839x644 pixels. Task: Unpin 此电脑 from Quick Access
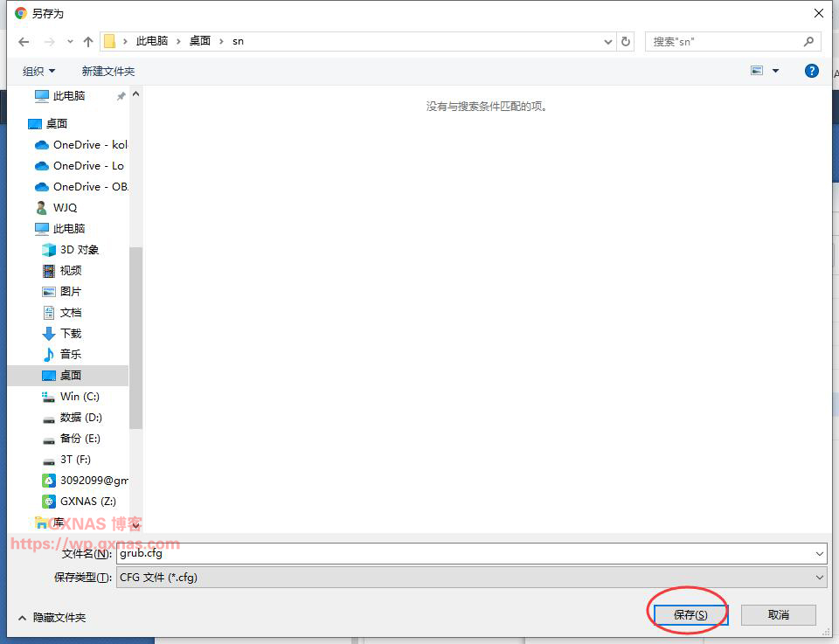click(x=121, y=96)
